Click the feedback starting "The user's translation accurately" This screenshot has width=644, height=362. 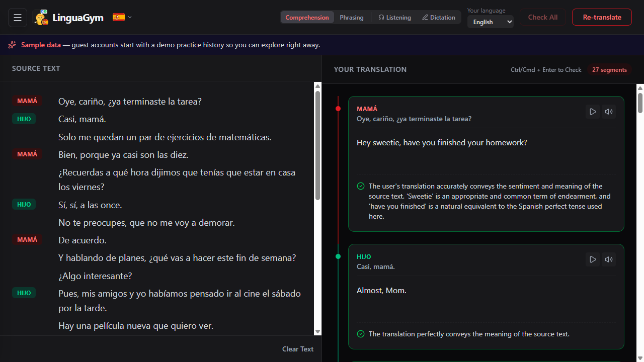[x=490, y=201]
